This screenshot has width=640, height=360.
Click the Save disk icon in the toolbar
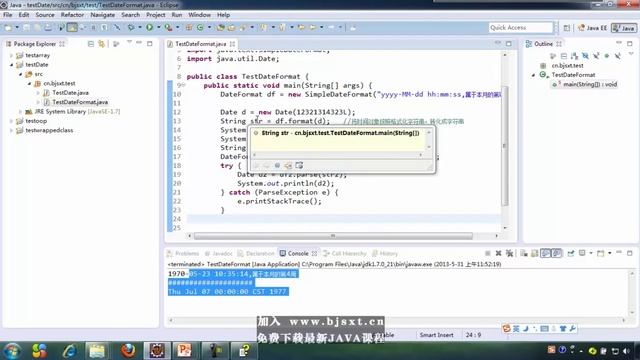[x=27, y=27]
